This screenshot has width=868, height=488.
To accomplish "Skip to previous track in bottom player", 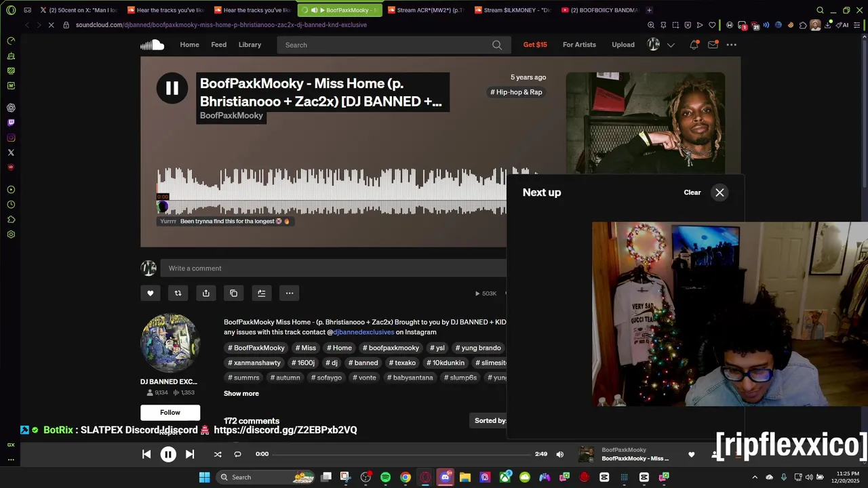I will coord(146,454).
